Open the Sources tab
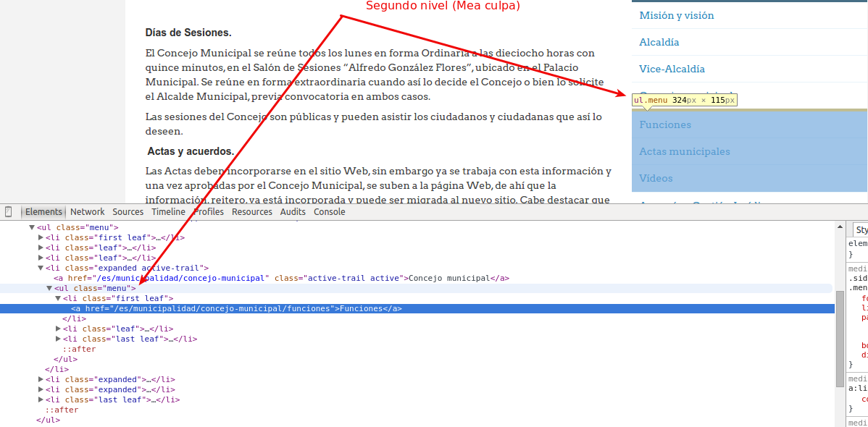Image resolution: width=868 pixels, height=427 pixels. 128,212
